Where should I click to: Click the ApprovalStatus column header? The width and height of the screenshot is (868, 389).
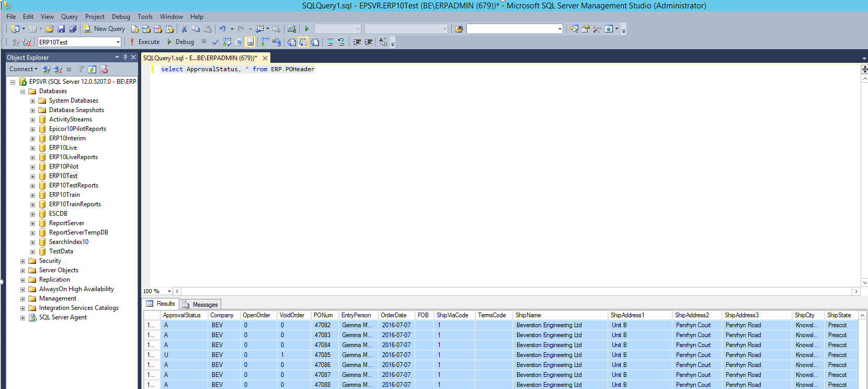tap(184, 315)
